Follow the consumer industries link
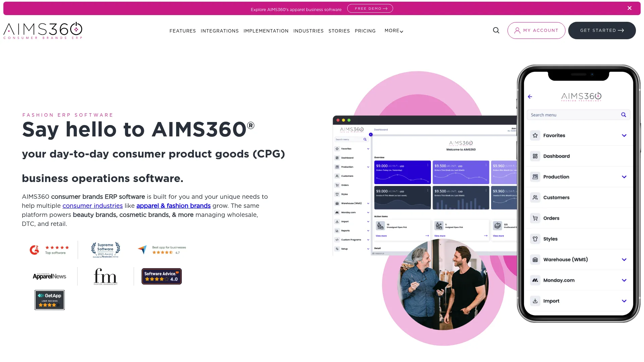Viewport: 644px width, 362px height. tap(93, 206)
